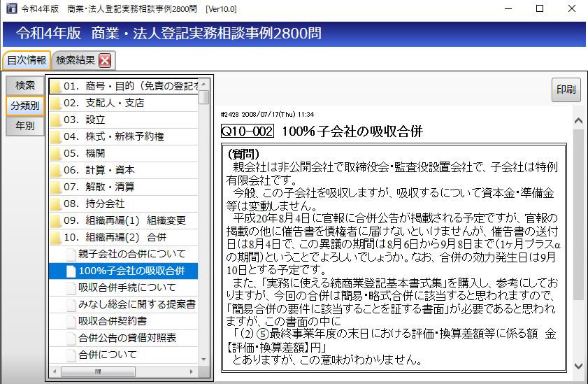Select category 06. 計算・資本 text
588x384 pixels.
coord(99,170)
